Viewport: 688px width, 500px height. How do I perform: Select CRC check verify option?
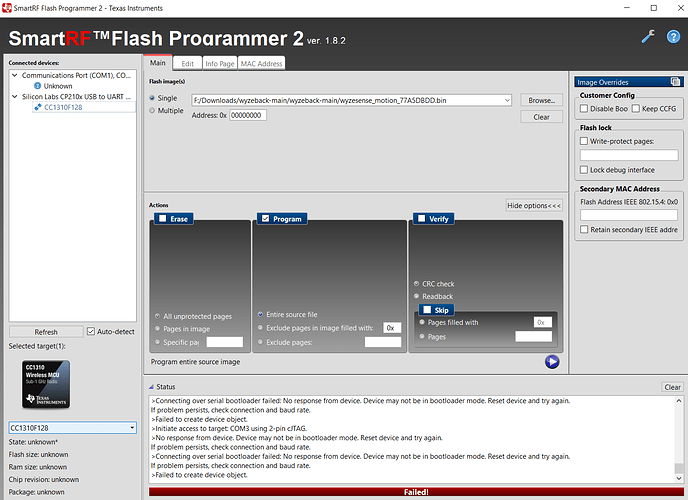(416, 284)
